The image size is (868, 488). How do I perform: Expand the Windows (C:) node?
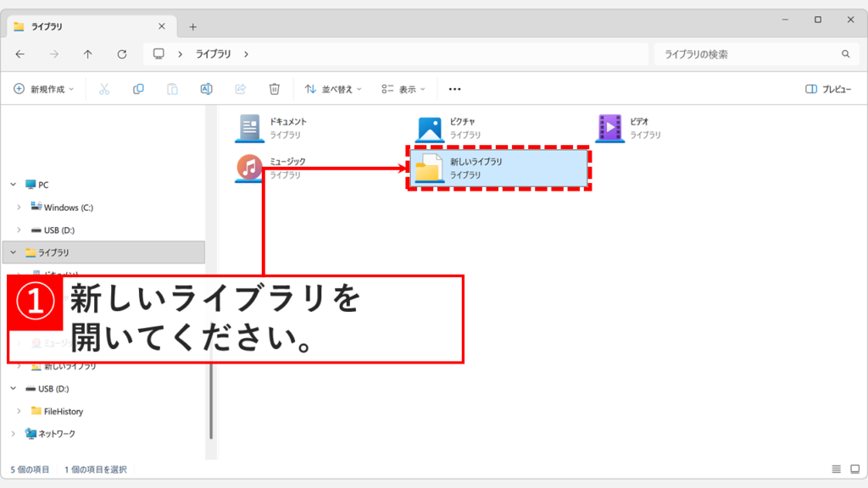tap(19, 208)
